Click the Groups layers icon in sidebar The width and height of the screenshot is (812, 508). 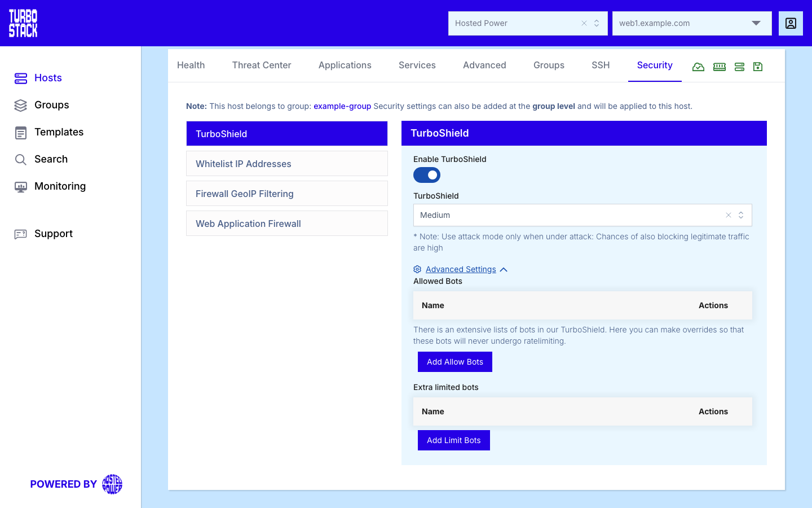(x=21, y=106)
